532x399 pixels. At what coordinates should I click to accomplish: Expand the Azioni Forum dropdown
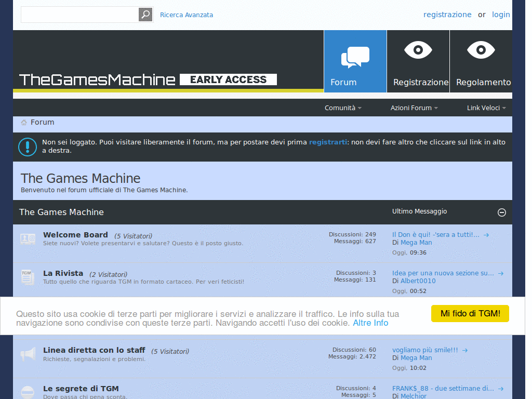[414, 108]
